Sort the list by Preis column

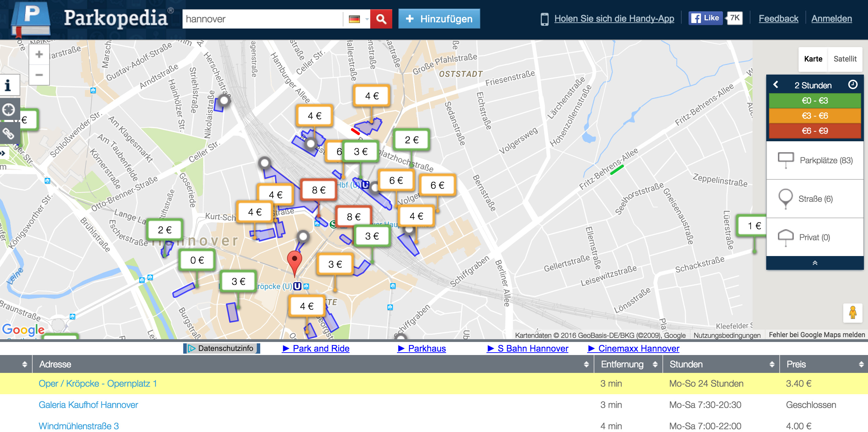pyautogui.click(x=823, y=364)
